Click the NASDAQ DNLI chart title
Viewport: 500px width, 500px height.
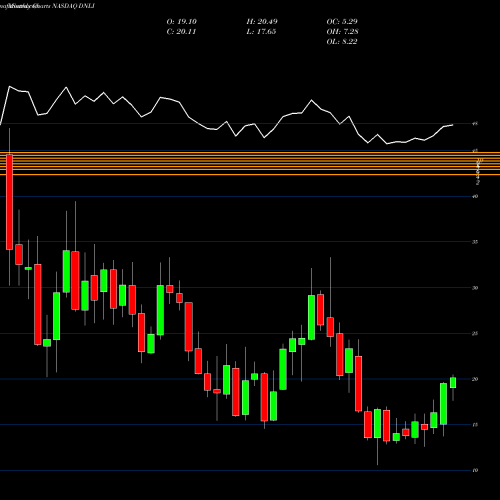(x=74, y=6)
